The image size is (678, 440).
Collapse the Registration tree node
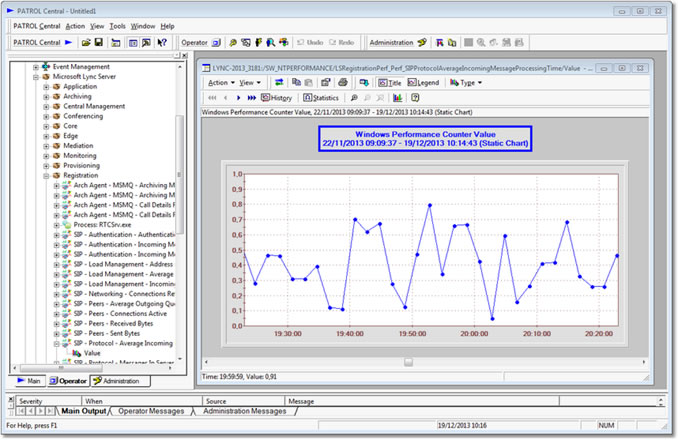[x=46, y=175]
